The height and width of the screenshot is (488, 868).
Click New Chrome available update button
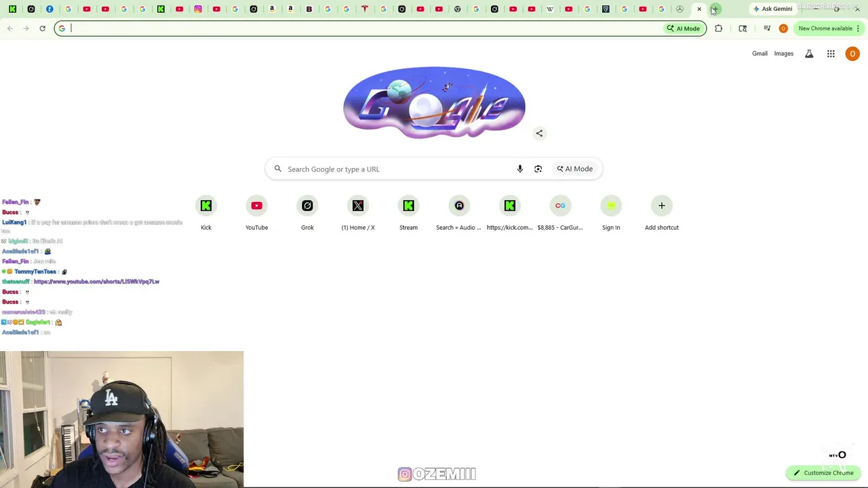click(x=825, y=28)
